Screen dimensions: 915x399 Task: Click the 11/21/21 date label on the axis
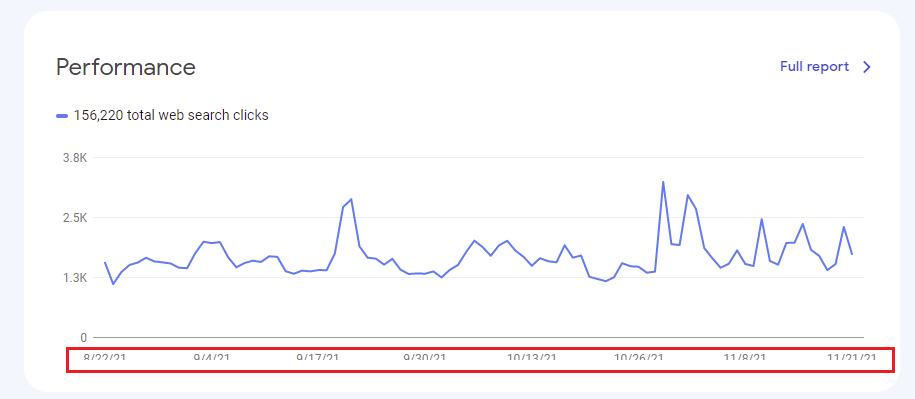point(851,356)
